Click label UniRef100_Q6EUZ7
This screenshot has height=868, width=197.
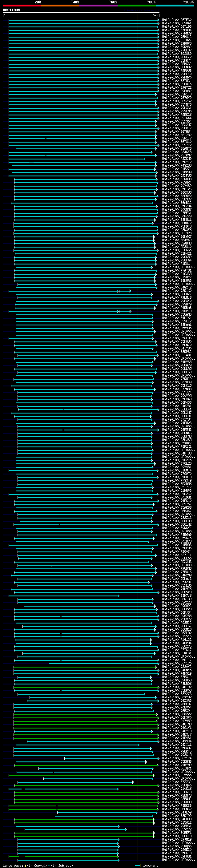pyautogui.click(x=177, y=294)
